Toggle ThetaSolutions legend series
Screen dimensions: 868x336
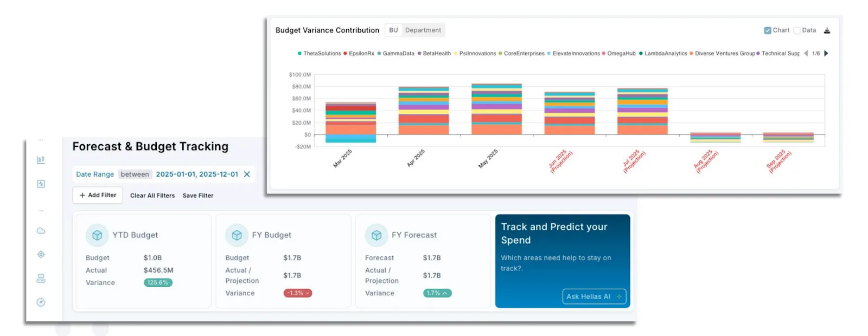pyautogui.click(x=320, y=54)
